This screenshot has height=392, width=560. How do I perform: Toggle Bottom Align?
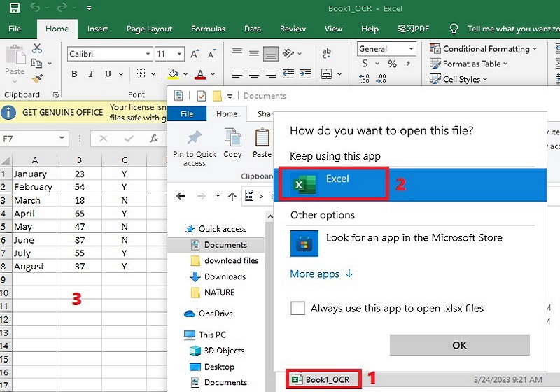(271, 55)
